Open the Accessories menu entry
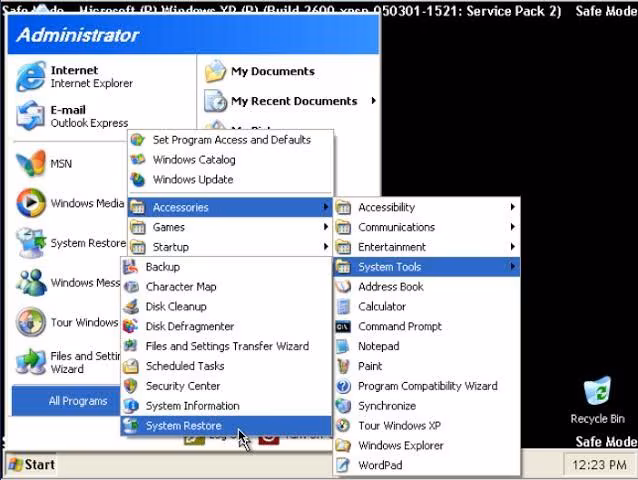This screenshot has height=480, width=638. point(230,207)
